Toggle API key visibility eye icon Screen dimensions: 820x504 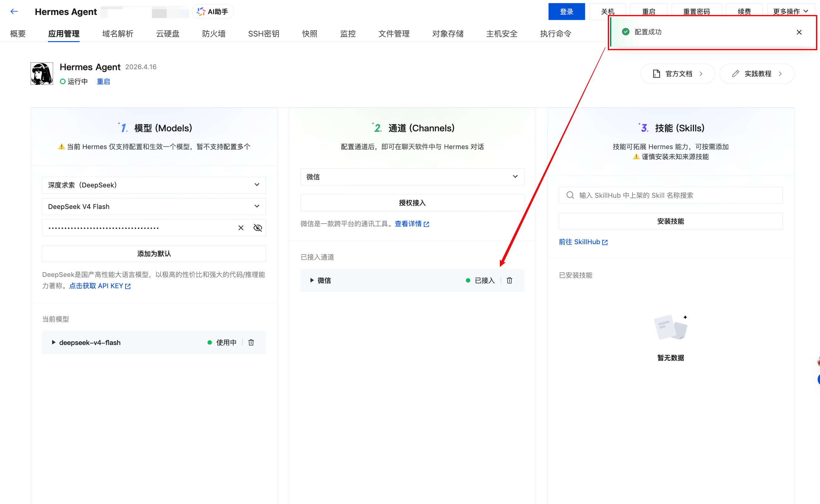pyautogui.click(x=258, y=228)
